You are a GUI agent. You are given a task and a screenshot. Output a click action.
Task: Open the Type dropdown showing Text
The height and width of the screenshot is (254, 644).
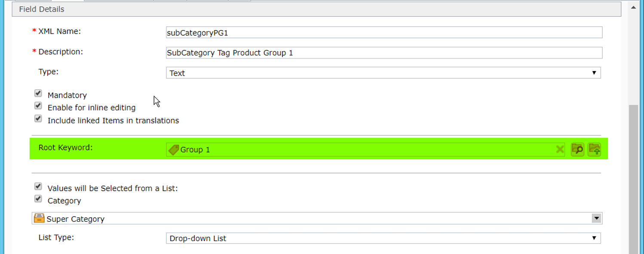click(383, 73)
